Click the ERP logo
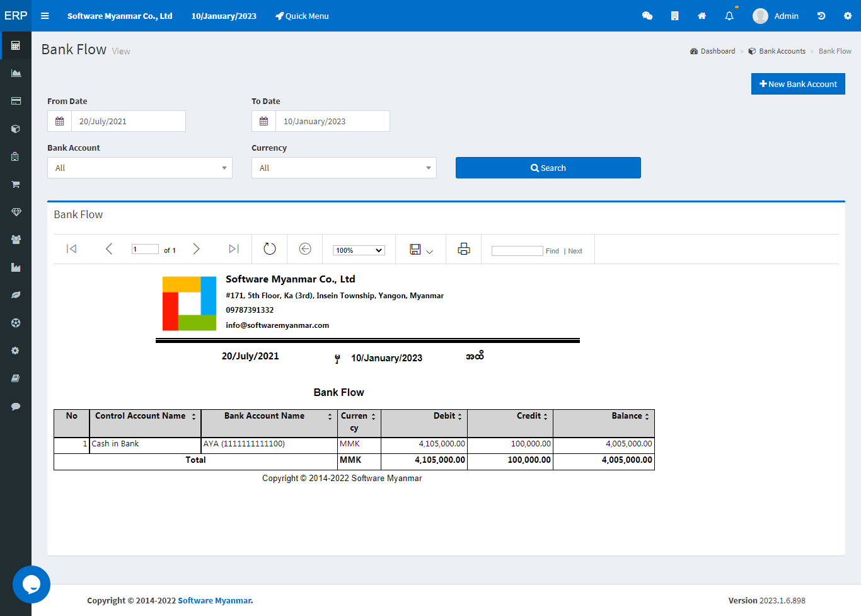The image size is (861, 616). point(16,16)
